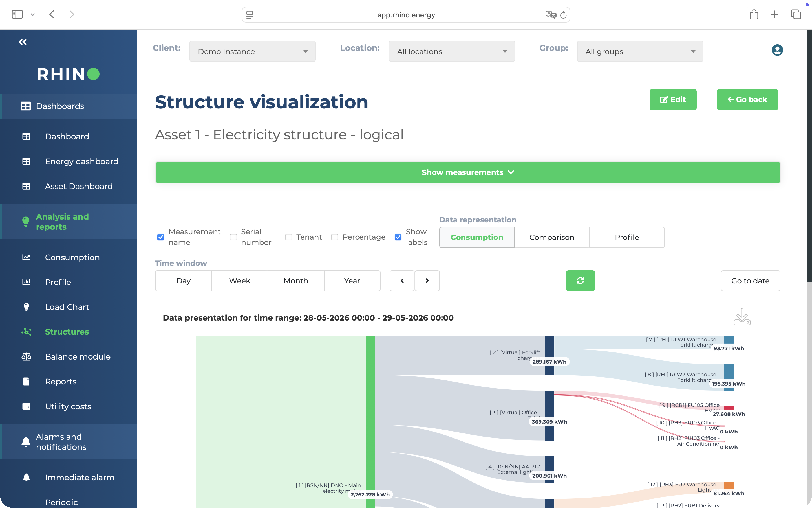
Task: Open a new browser tab
Action: [x=775, y=14]
